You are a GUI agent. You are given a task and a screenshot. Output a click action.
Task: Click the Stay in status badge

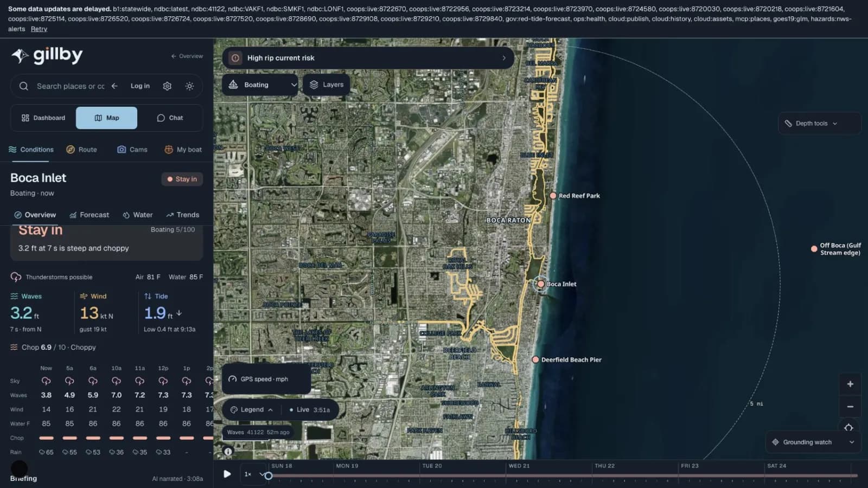[182, 179]
